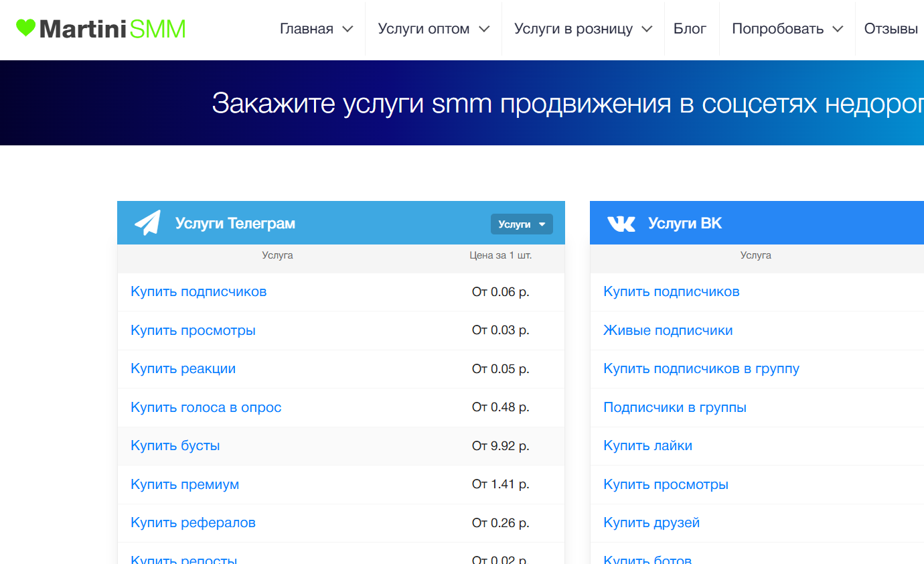924x564 pixels.
Task: Open the MartiniSMM home logo text
Action: (x=112, y=29)
